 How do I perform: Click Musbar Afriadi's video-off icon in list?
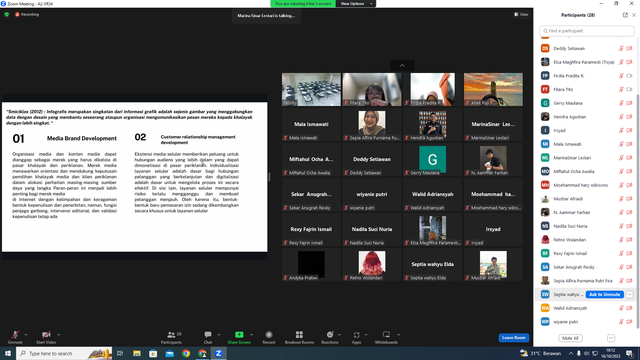[x=629, y=199]
